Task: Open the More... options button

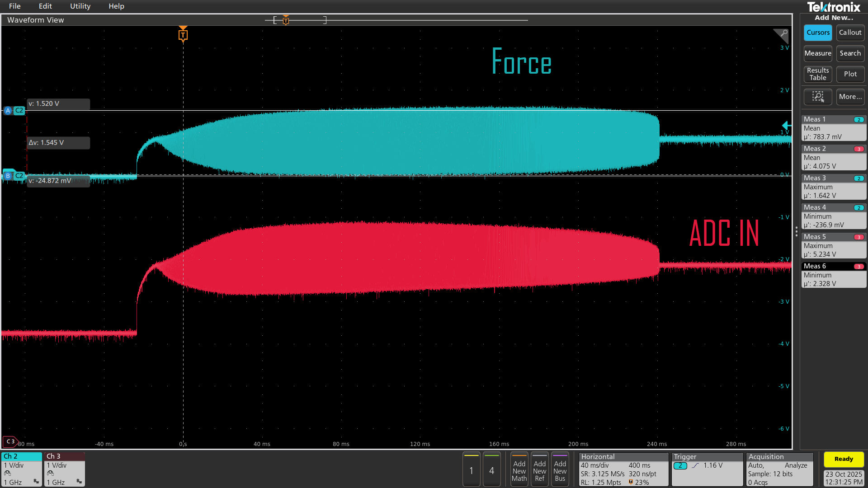Action: point(850,97)
